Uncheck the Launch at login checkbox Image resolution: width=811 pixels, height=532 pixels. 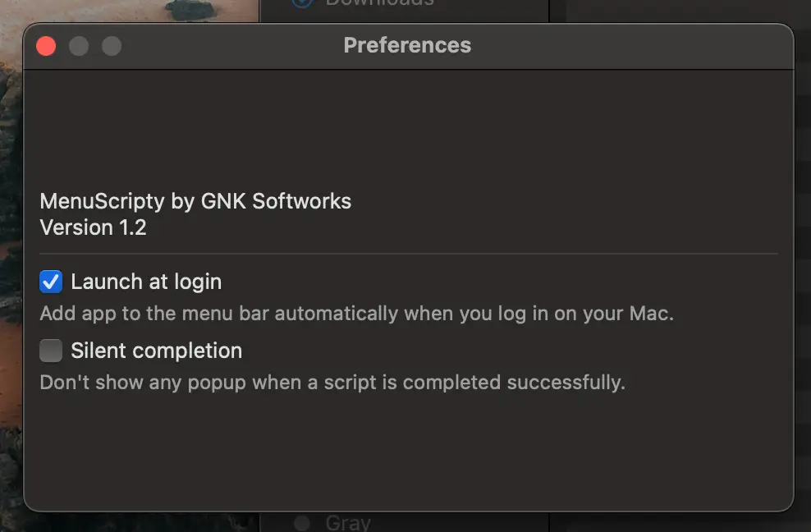point(51,282)
